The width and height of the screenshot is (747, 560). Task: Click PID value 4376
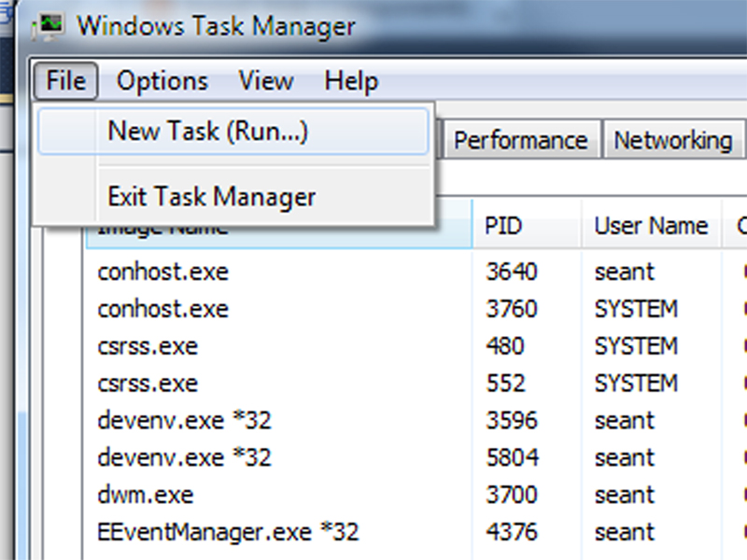511,532
